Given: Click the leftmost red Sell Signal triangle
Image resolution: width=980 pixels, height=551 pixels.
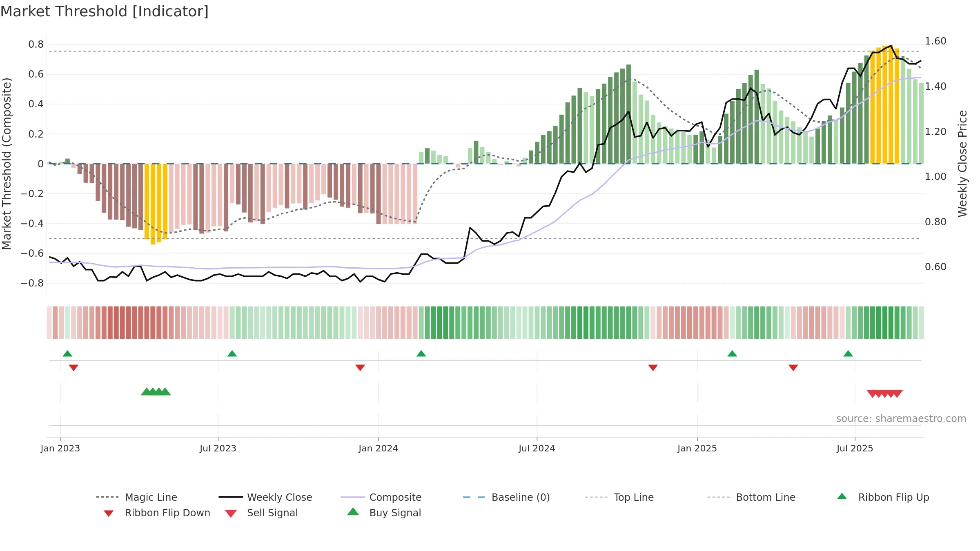Looking at the screenshot, I should coord(872,394).
